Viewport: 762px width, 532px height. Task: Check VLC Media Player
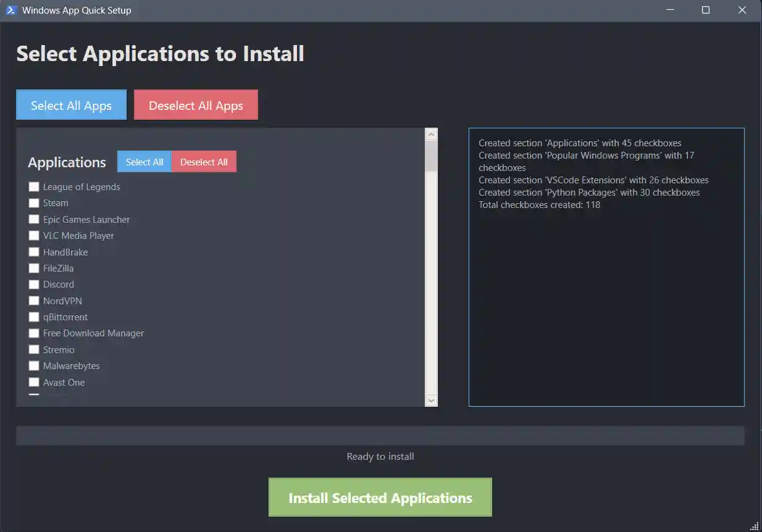[34, 235]
